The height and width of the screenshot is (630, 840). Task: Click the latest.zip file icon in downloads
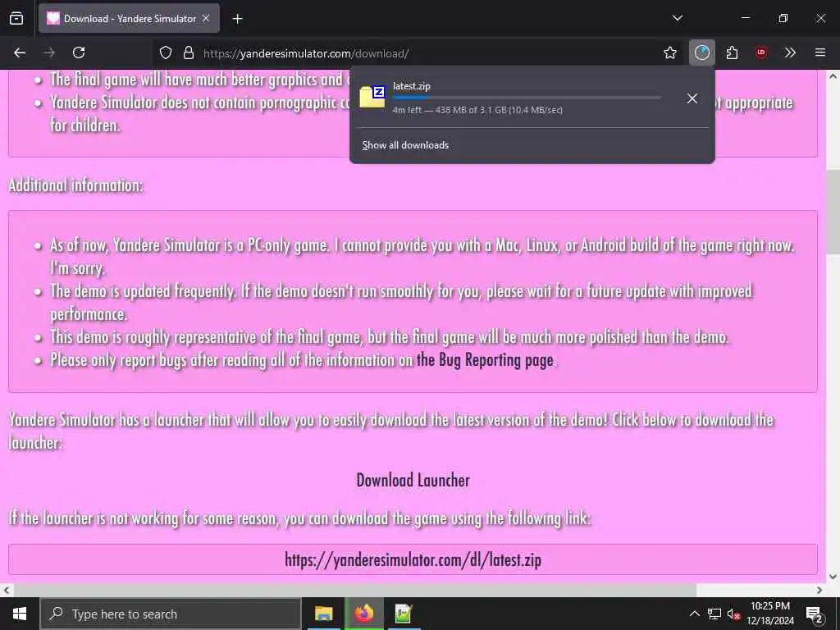click(372, 97)
